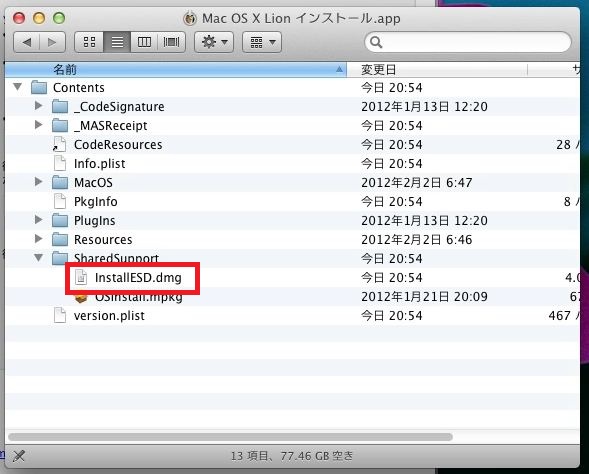
Task: Sort by the 変更日 column header
Action: pos(437,69)
